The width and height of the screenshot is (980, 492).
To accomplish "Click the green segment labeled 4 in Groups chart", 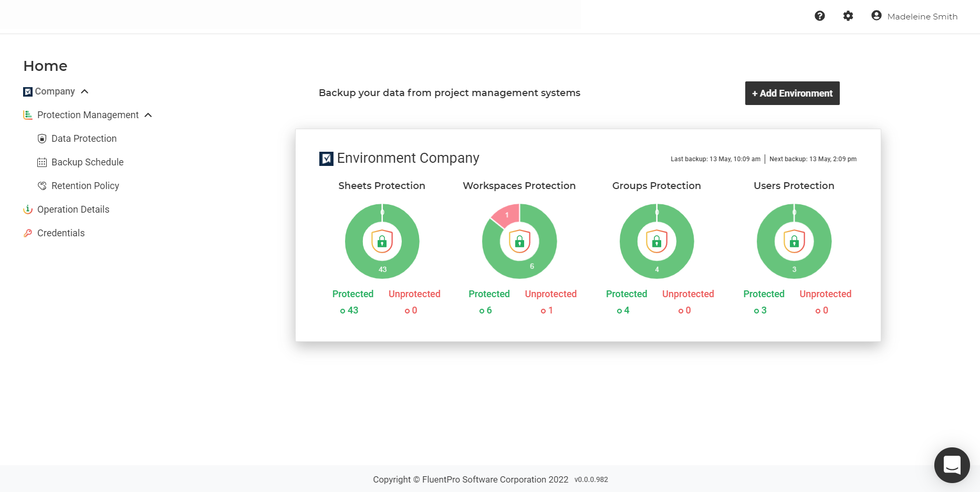I will tap(657, 269).
